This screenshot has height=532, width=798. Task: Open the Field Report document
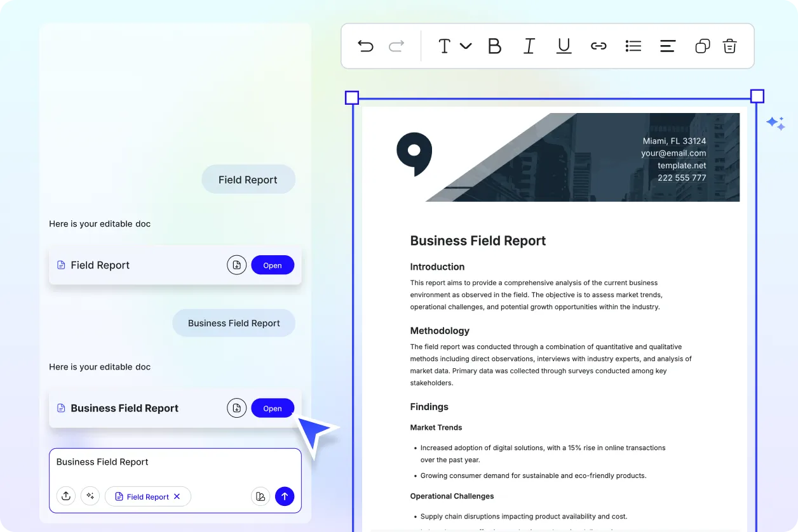(x=273, y=265)
